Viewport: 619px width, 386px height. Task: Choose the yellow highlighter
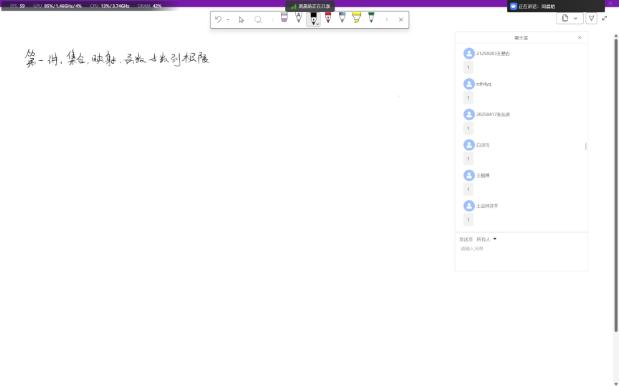point(356,18)
